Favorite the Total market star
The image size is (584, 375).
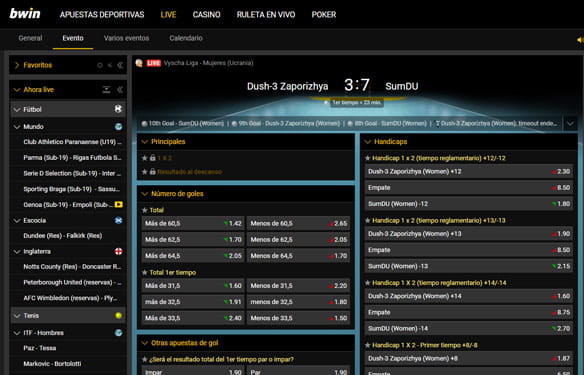click(145, 210)
